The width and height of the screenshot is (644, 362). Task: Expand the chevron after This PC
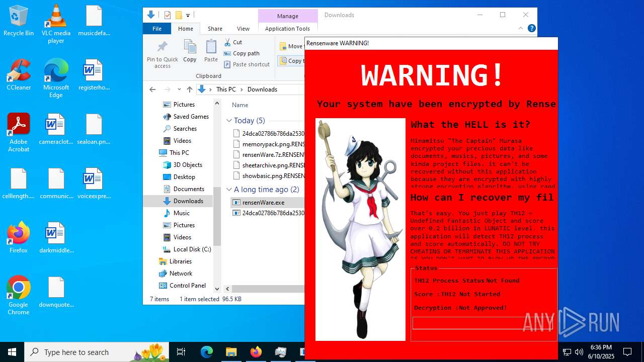242,89
